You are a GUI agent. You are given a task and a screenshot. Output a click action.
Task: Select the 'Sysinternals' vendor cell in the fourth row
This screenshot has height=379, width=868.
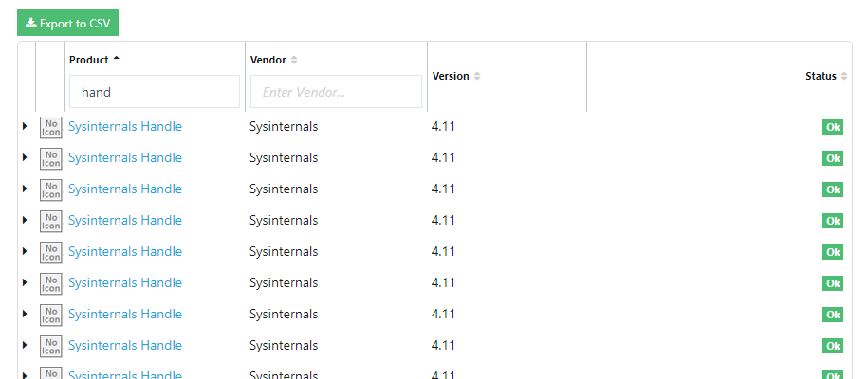click(x=284, y=220)
